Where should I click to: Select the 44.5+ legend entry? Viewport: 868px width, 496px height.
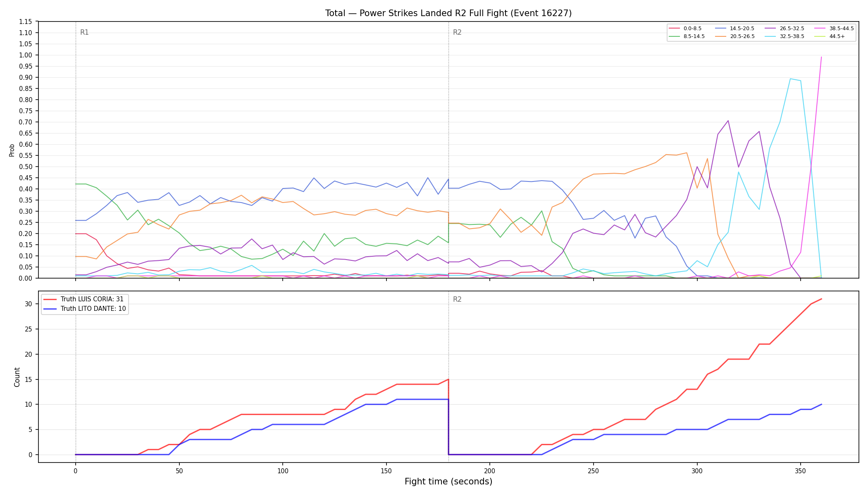click(830, 36)
